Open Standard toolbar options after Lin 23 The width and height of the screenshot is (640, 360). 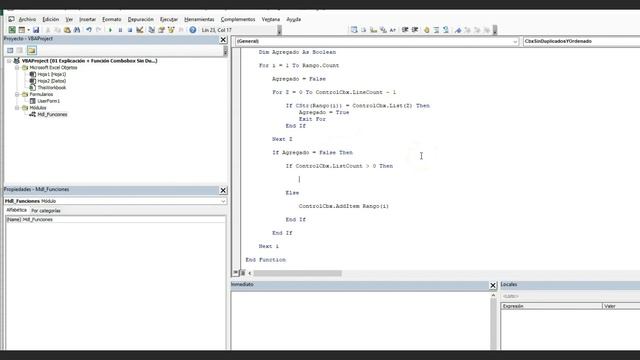pyautogui.click(x=279, y=30)
